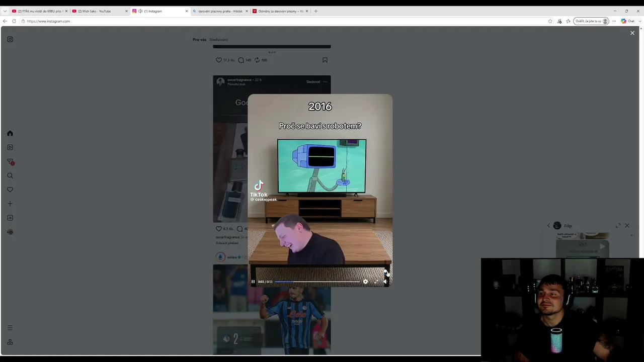Expand the Filip chat panel

click(618, 226)
